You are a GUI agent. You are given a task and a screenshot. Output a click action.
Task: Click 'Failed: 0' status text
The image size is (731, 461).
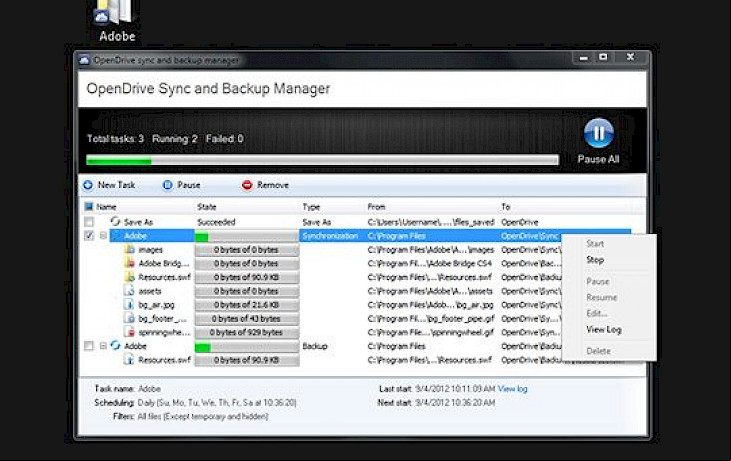224,138
